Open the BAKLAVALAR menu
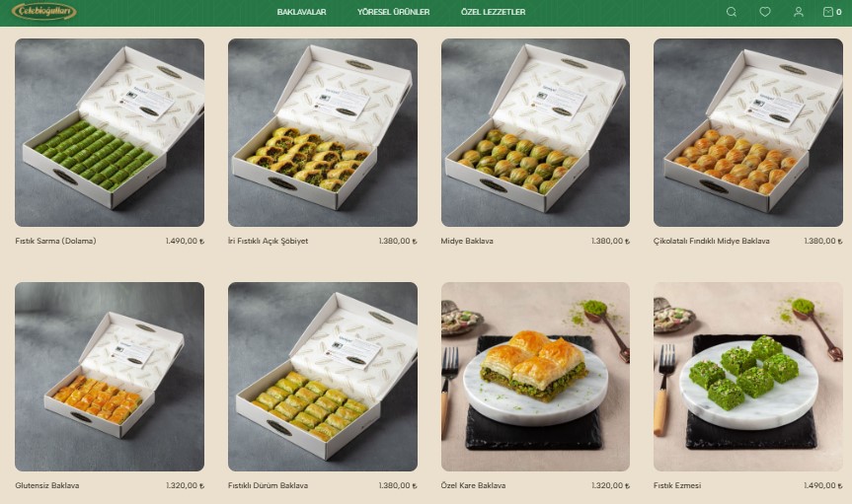 pos(301,12)
